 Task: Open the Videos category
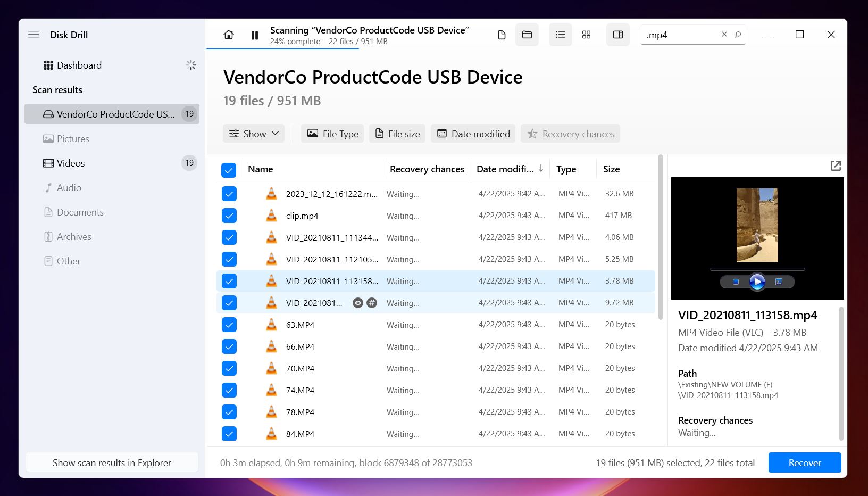[112, 163]
